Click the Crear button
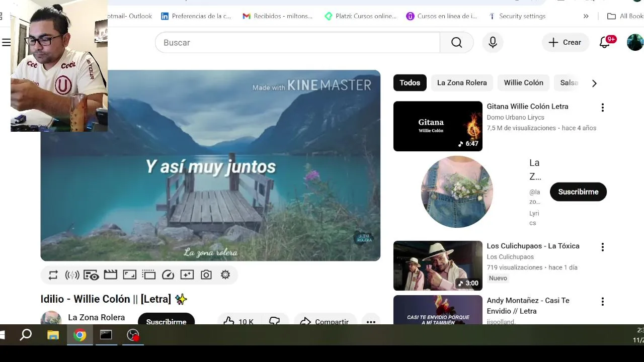644x362 pixels. coord(565,43)
